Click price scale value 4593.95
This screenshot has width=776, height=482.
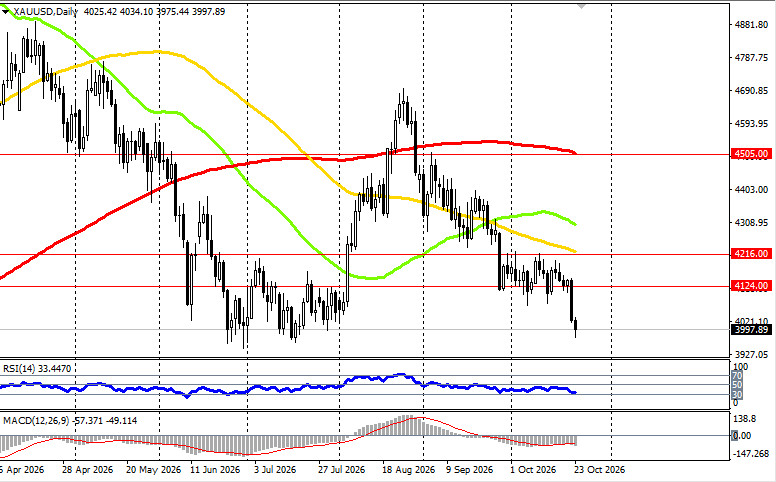(x=752, y=124)
